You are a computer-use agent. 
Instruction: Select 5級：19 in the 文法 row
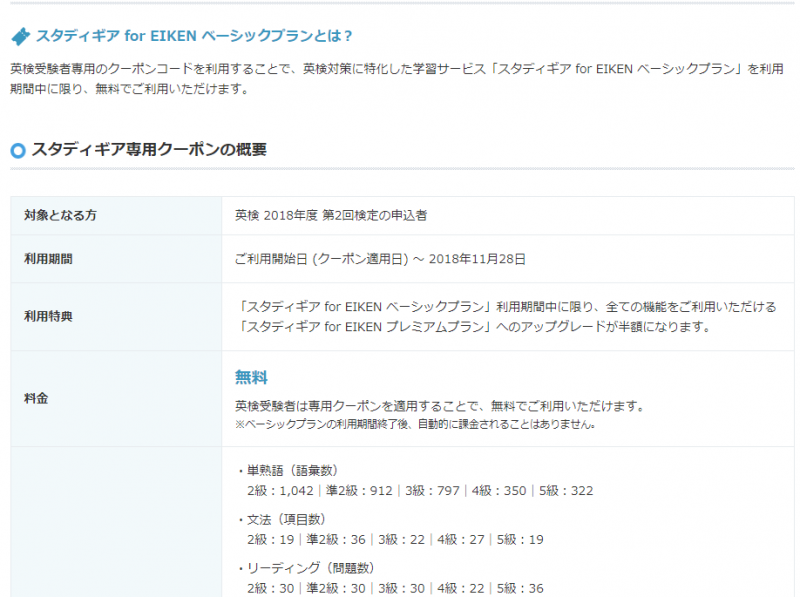520,540
